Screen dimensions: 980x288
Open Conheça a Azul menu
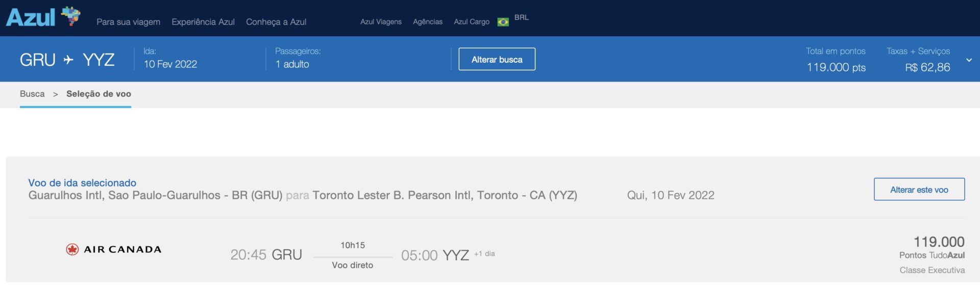click(276, 22)
